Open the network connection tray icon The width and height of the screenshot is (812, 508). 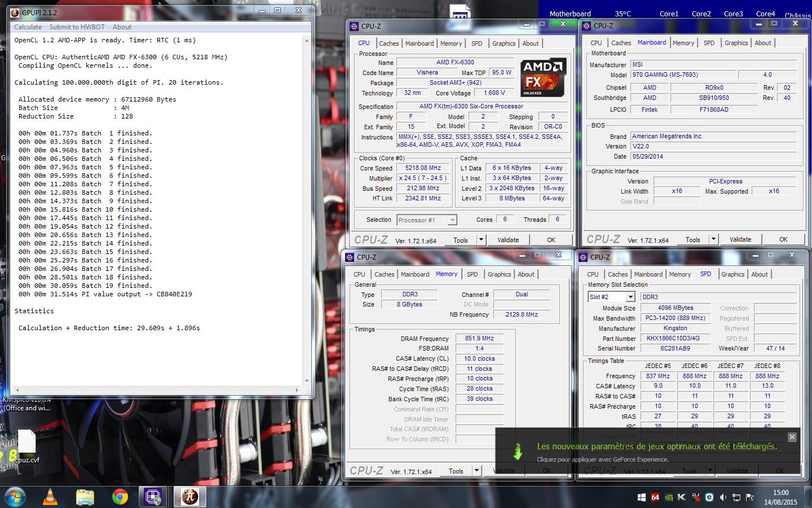click(x=736, y=497)
